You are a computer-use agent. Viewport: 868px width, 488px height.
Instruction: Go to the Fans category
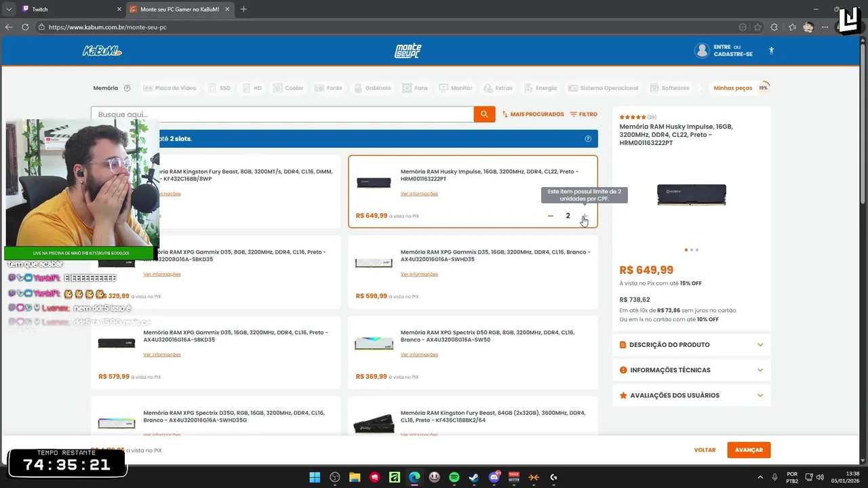(415, 88)
